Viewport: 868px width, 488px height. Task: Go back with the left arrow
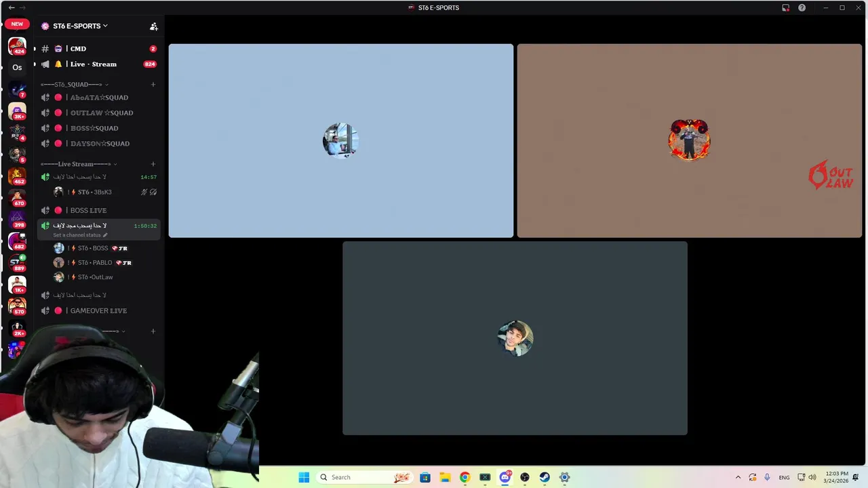11,7
